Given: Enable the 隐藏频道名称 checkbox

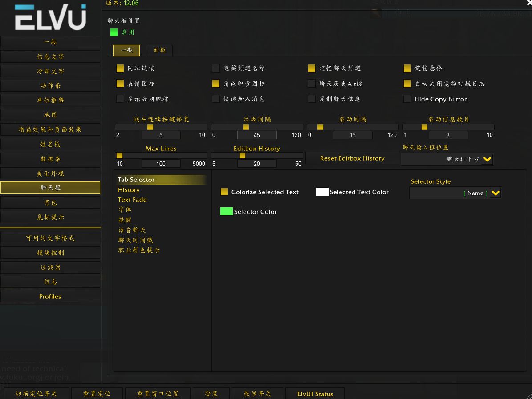Looking at the screenshot, I should (x=216, y=69).
